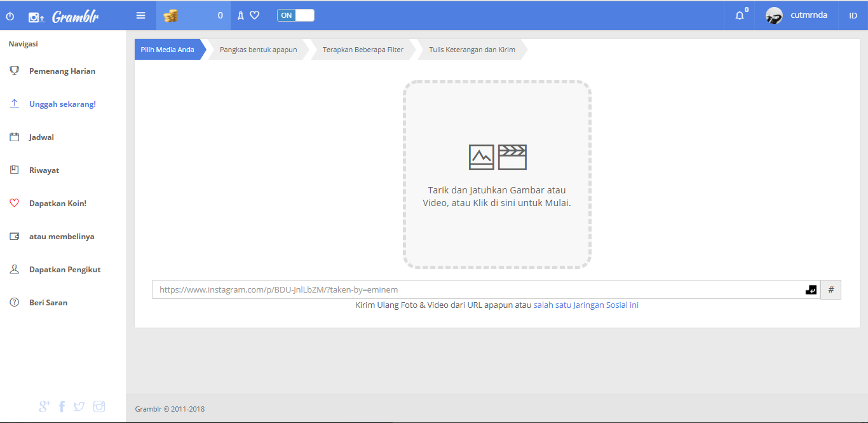Click the person icon beside Dapatkan Pengikut

pyautogui.click(x=15, y=269)
